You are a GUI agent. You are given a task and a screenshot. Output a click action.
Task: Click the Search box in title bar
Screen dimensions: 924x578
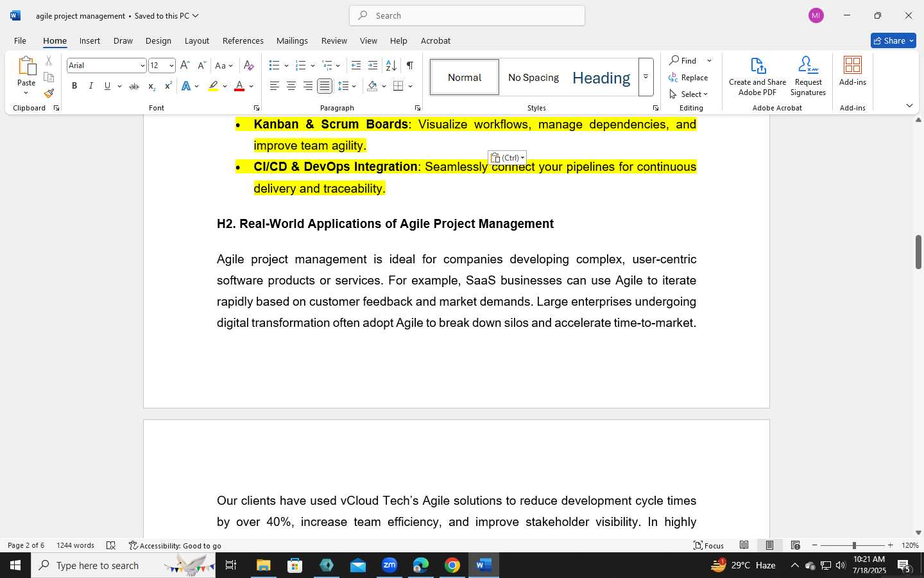pyautogui.click(x=467, y=15)
